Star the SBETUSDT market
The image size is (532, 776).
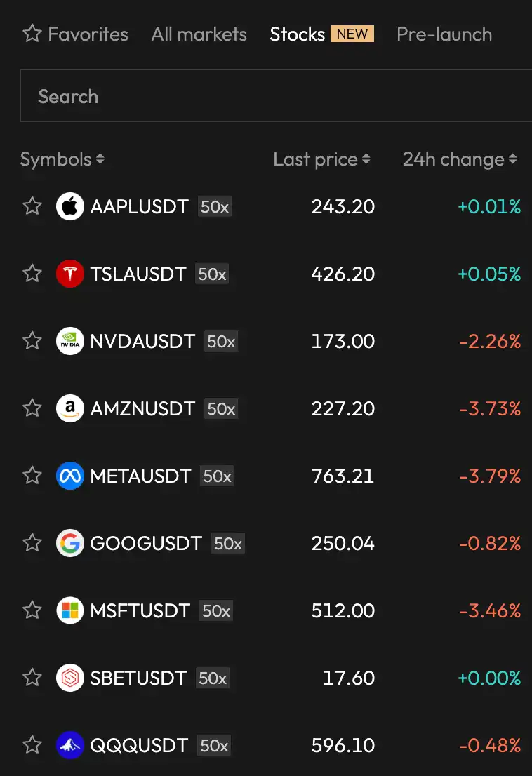point(32,678)
